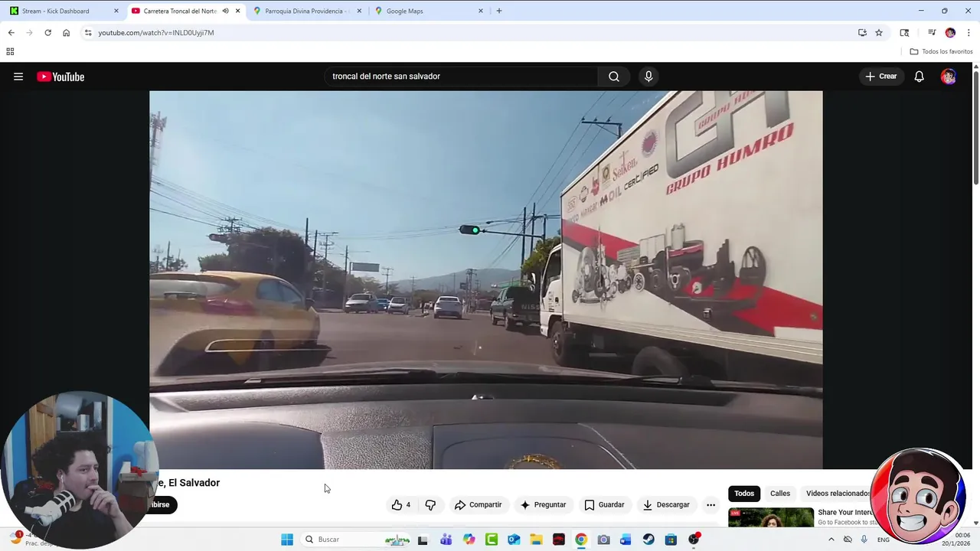Show hidden system tray icons chevron
Viewport: 980px width, 551px height.
831,540
